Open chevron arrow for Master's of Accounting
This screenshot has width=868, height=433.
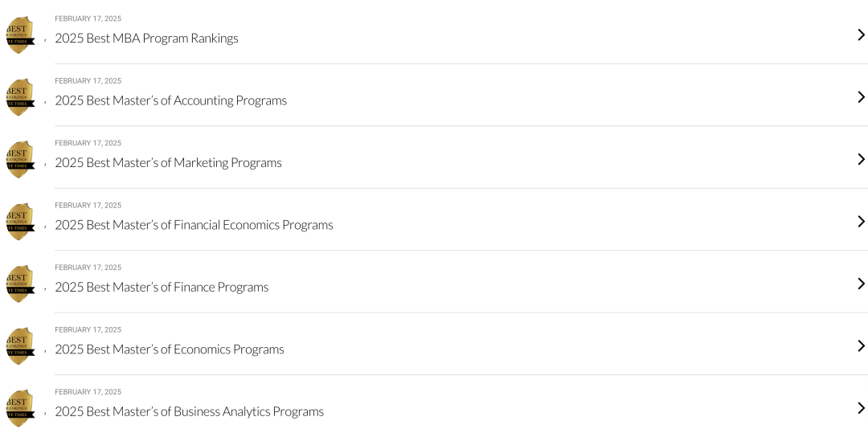tap(861, 97)
